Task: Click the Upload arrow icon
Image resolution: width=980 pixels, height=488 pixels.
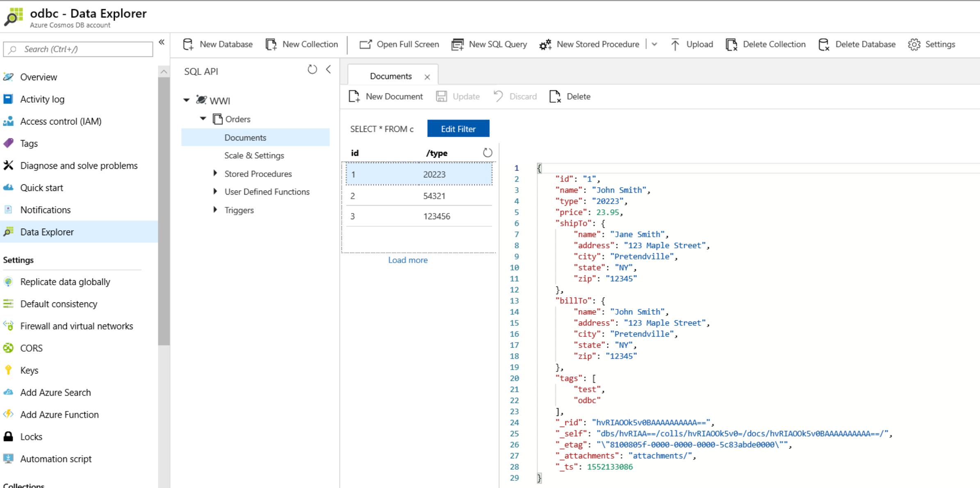Action: tap(675, 44)
